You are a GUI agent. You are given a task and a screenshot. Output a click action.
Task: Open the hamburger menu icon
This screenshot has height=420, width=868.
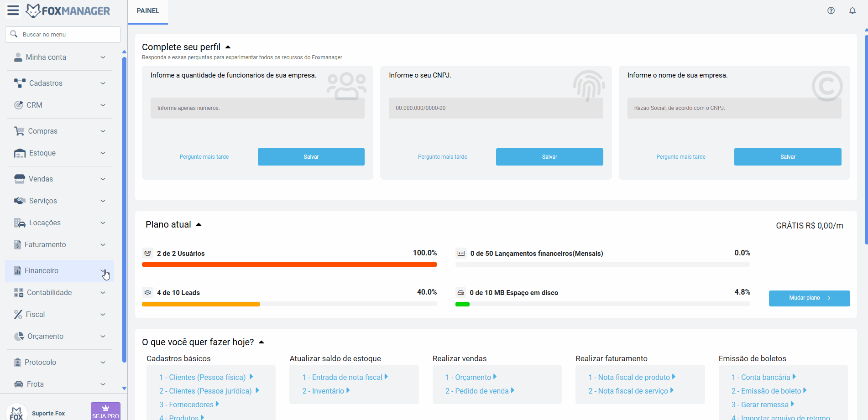click(x=13, y=10)
